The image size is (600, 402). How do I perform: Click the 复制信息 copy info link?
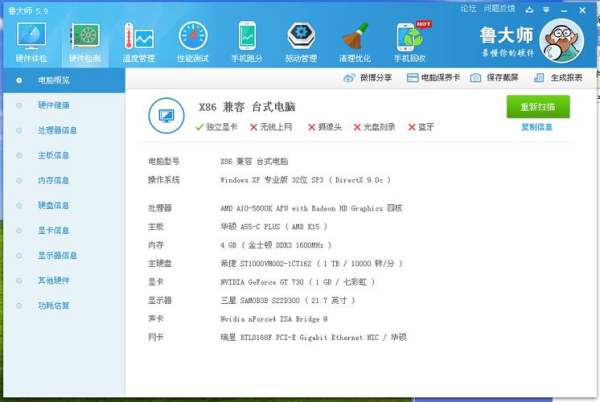[537, 127]
